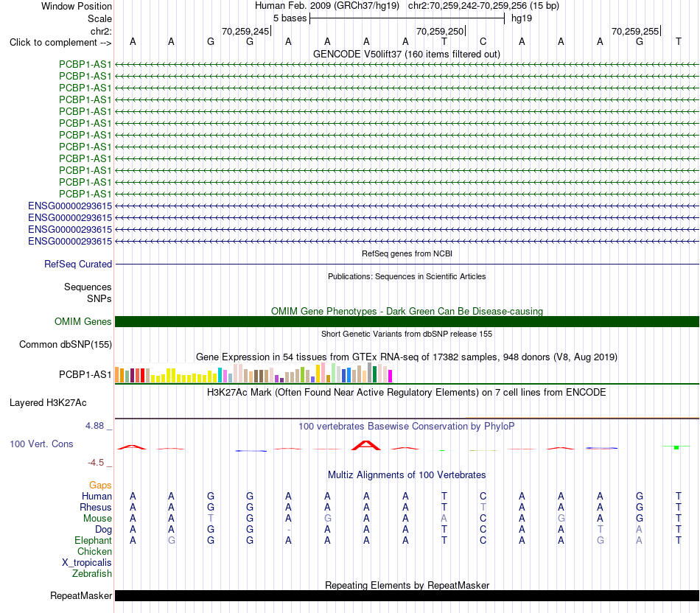Image resolution: width=700 pixels, height=613 pixels.
Task: Click the RepeatMasker track label
Action: click(x=81, y=595)
